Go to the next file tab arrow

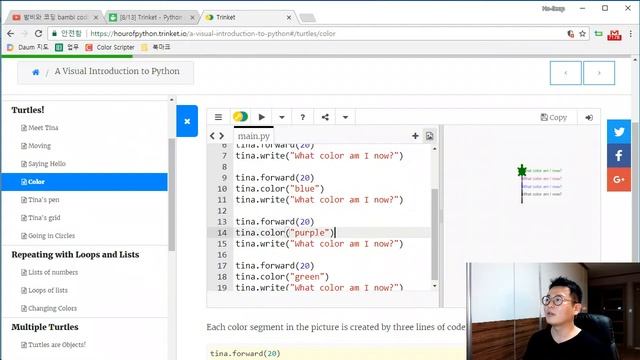[x=222, y=136]
